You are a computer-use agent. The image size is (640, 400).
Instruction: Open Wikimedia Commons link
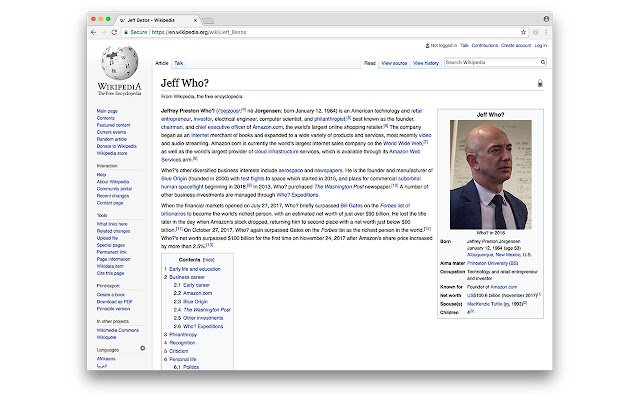click(x=118, y=330)
